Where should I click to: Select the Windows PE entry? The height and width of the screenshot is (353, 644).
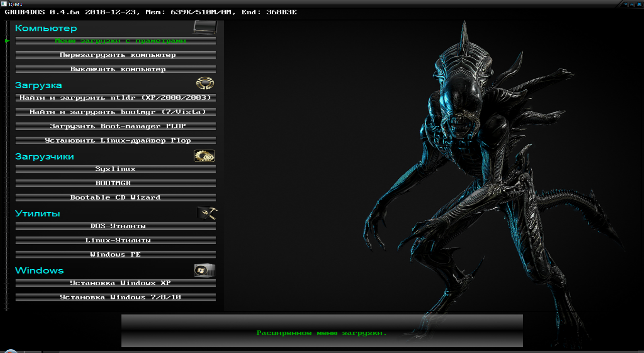pos(116,255)
